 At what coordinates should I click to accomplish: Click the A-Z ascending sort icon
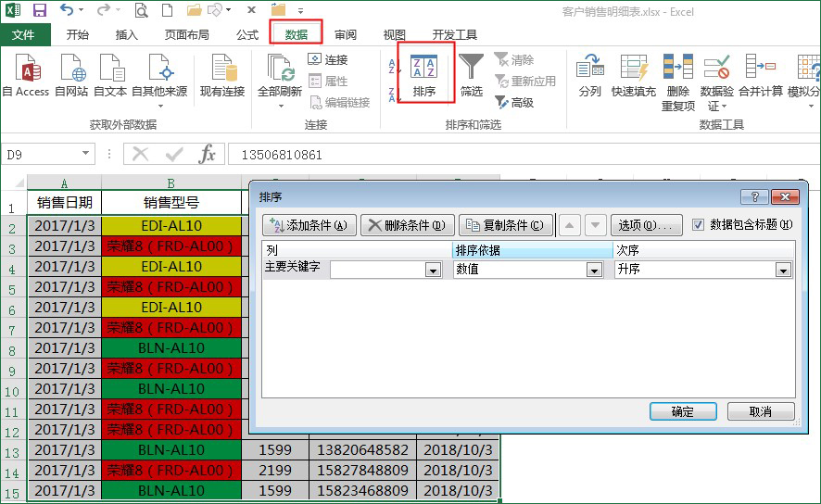coord(394,67)
